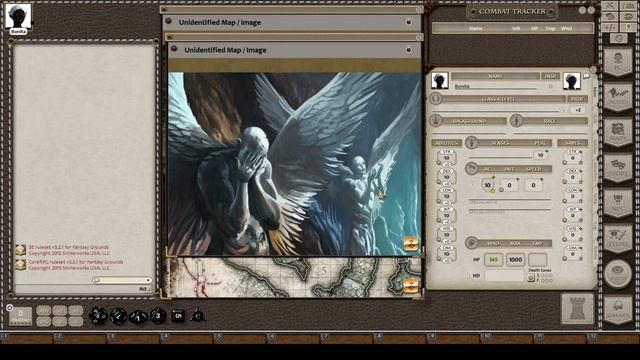Screen dimensions: 640x360
Task: Click the STR ability score box
Action: [447, 158]
